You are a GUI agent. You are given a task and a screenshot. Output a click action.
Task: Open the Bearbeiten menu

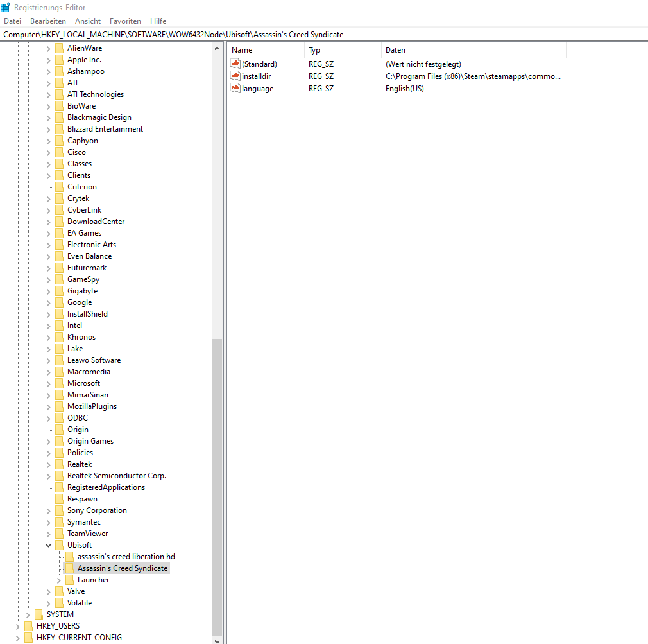click(x=48, y=21)
